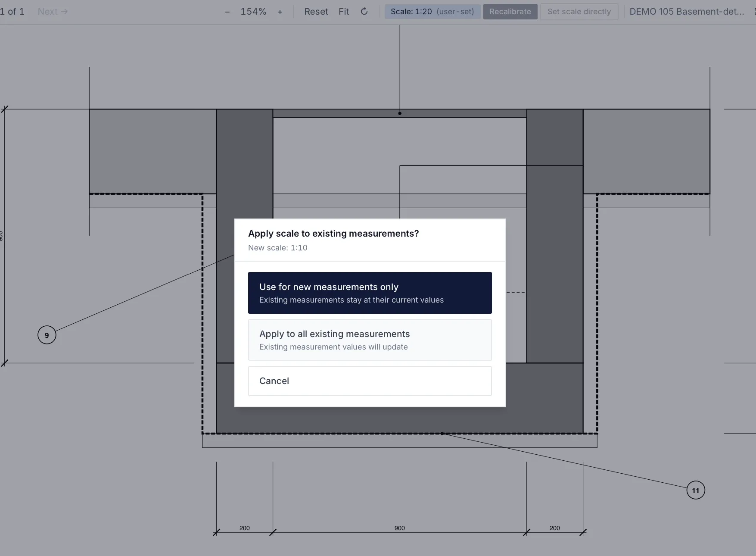The height and width of the screenshot is (556, 756).
Task: Choose Use for new measurements only
Action: (370, 293)
